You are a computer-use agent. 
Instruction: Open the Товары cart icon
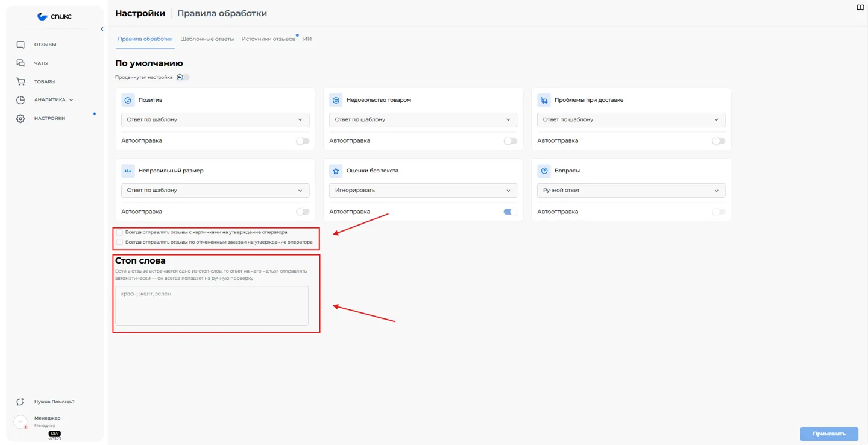click(20, 81)
